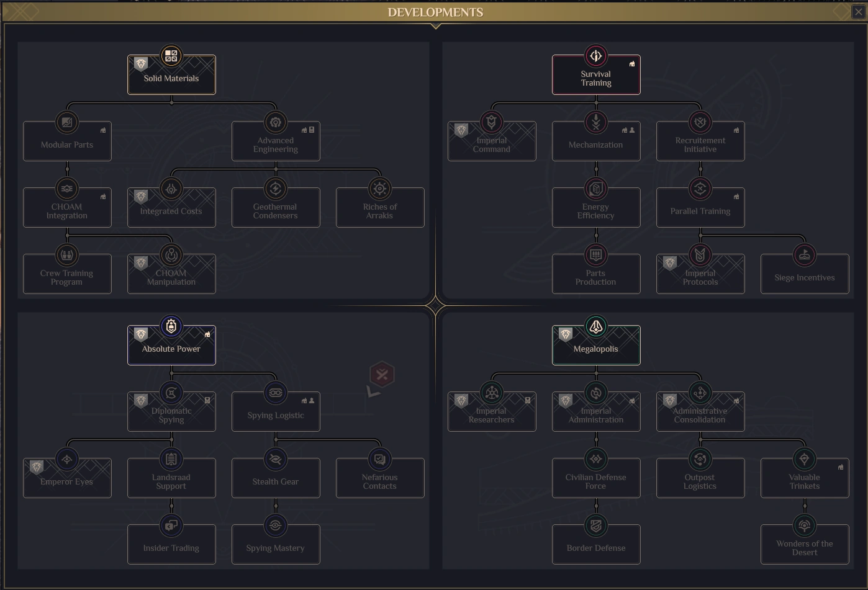The height and width of the screenshot is (590, 868).
Task: Pick the Advanced Engineering gear icon
Action: (x=276, y=122)
